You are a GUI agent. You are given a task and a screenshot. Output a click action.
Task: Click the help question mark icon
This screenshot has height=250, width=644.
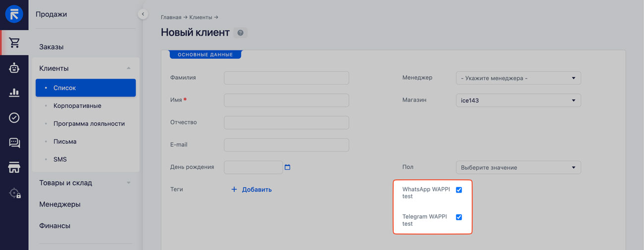[240, 33]
